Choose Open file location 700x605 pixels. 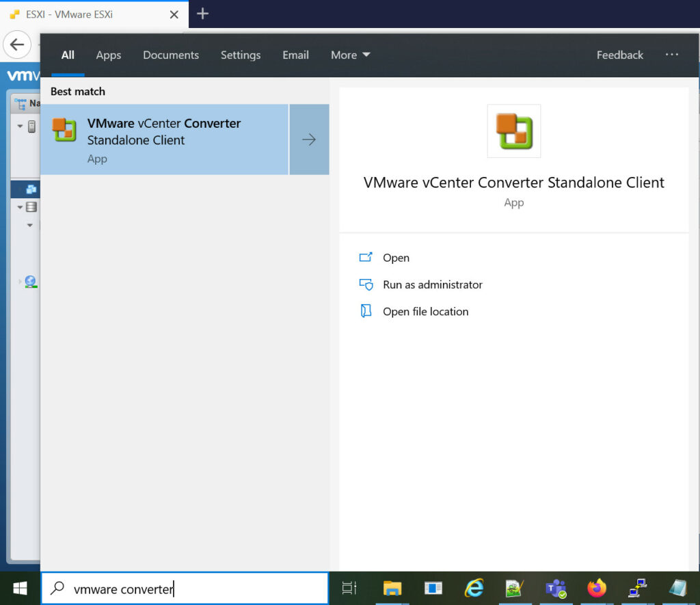pyautogui.click(x=425, y=311)
